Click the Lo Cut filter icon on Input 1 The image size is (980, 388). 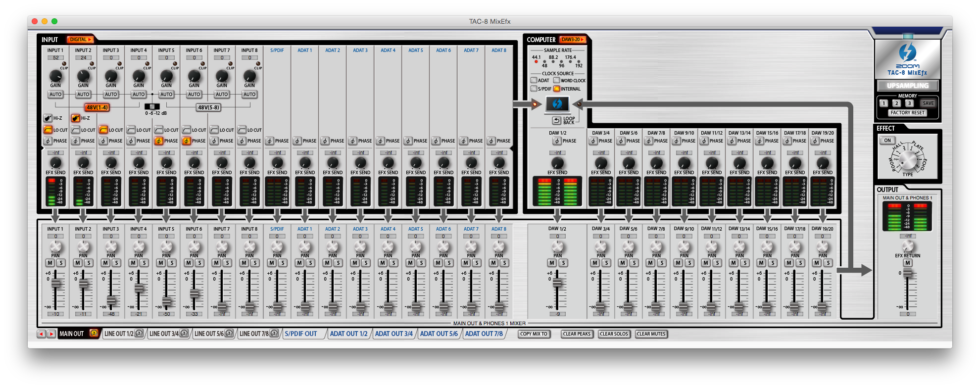pyautogui.click(x=48, y=130)
